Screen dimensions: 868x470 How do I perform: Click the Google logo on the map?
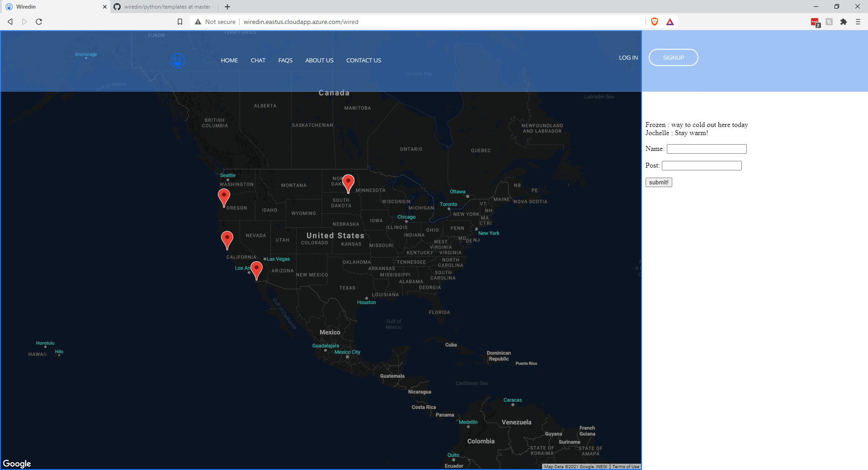[17, 464]
